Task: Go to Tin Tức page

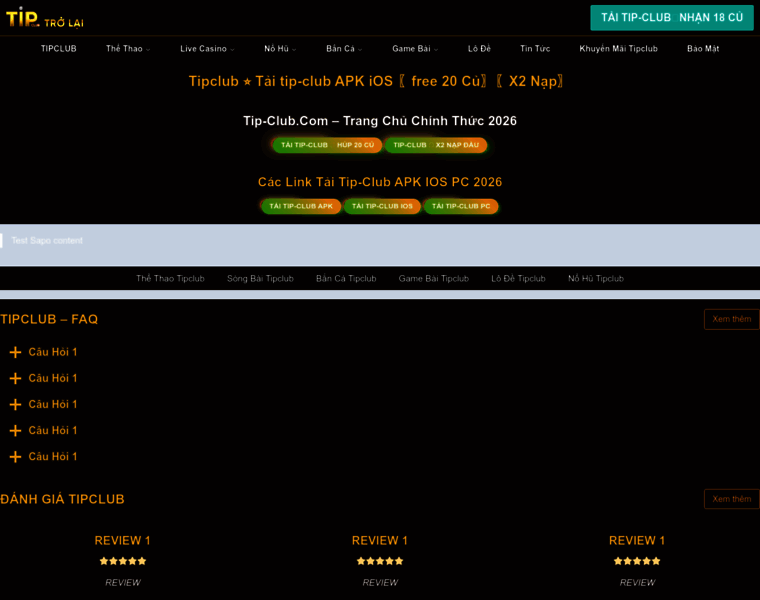Action: tap(535, 49)
